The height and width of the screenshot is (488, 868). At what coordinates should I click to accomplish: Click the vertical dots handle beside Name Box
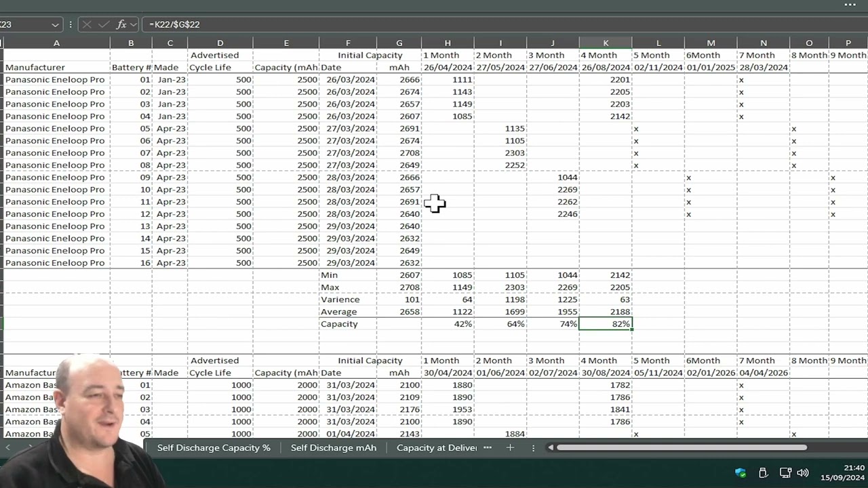[x=71, y=24]
